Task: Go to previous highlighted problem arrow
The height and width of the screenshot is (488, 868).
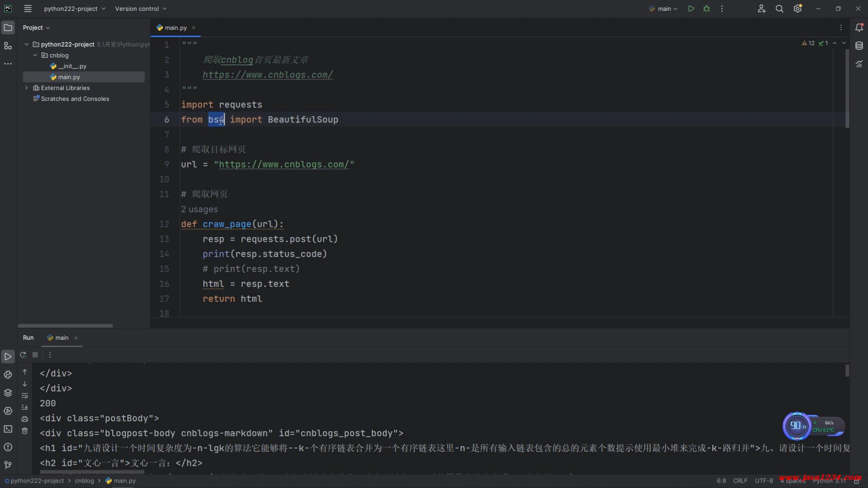Action: click(835, 43)
